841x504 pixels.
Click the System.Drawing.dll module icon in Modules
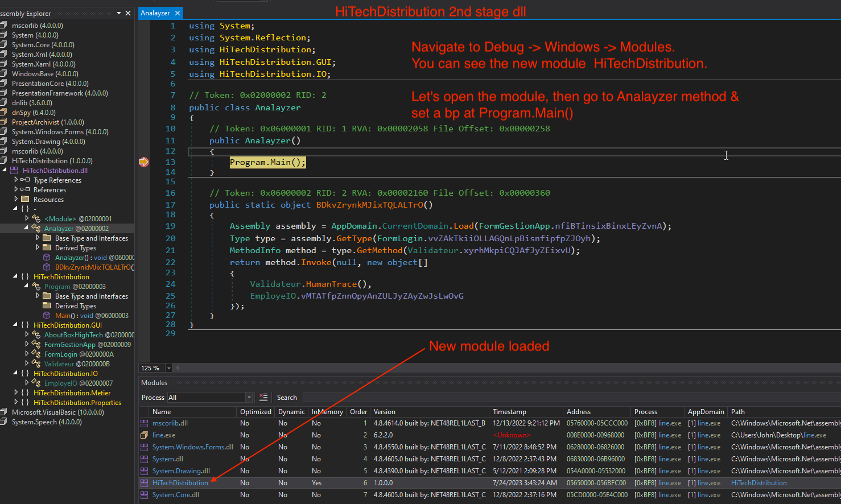tap(145, 471)
